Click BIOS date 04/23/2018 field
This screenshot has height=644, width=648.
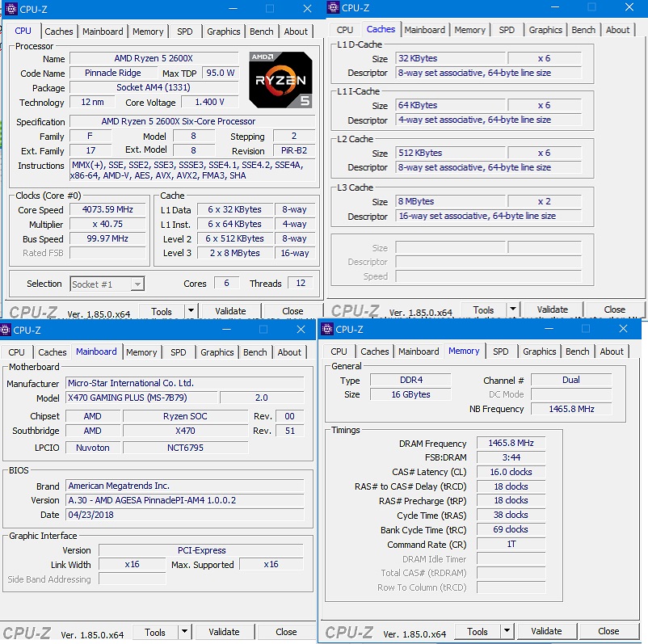pyautogui.click(x=185, y=515)
